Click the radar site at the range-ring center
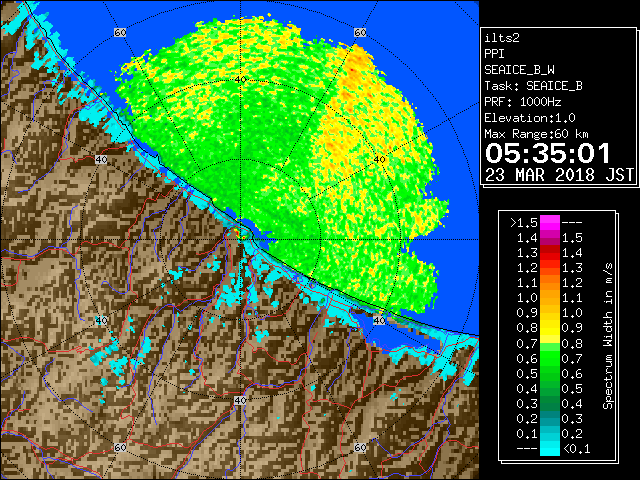The width and height of the screenshot is (640, 480). (x=240, y=240)
